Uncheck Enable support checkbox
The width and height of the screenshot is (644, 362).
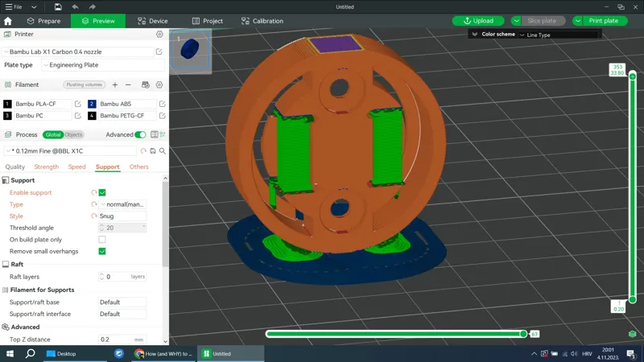click(x=102, y=192)
